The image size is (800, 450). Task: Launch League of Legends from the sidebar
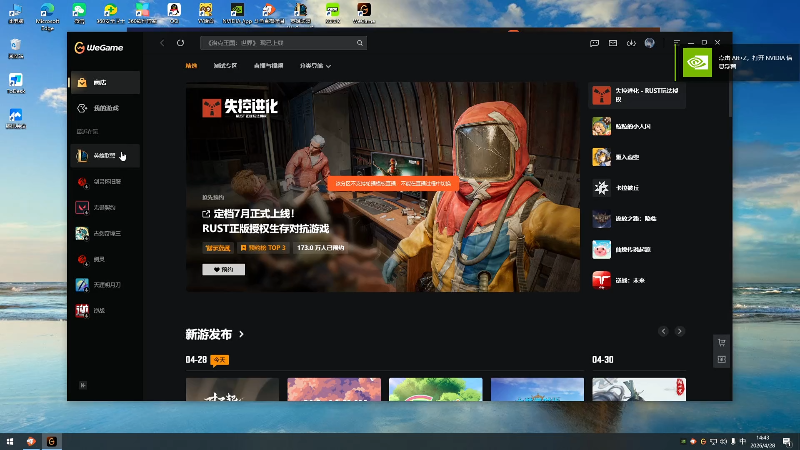coord(105,156)
